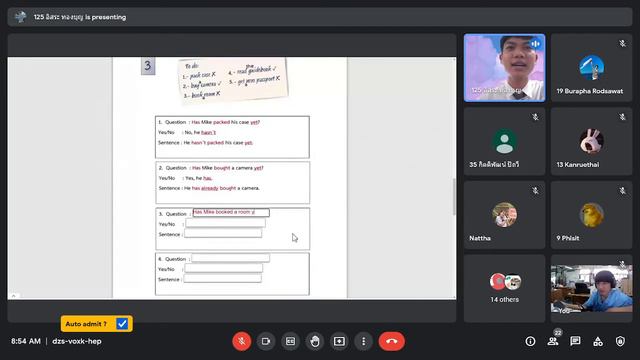Image resolution: width=640 pixels, height=360 pixels.
Task: Click the question 4 Yes/No input field
Action: (x=224, y=268)
